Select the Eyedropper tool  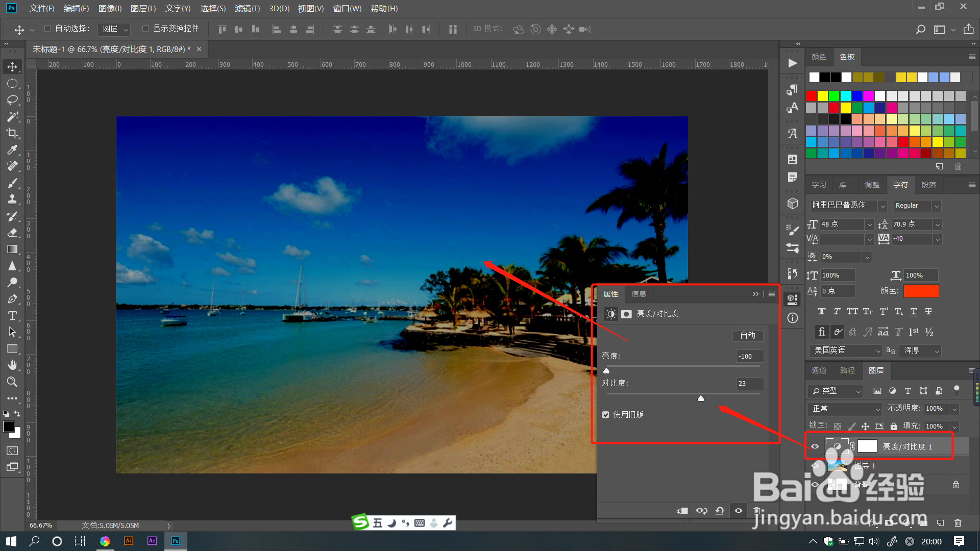[x=12, y=149]
